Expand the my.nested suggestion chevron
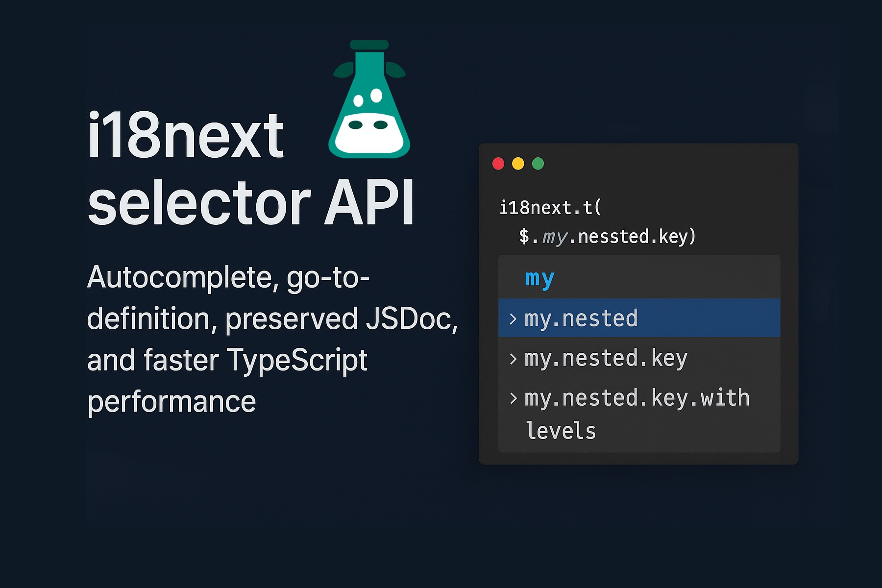Viewport: 882px width, 588px height. pyautogui.click(x=513, y=319)
